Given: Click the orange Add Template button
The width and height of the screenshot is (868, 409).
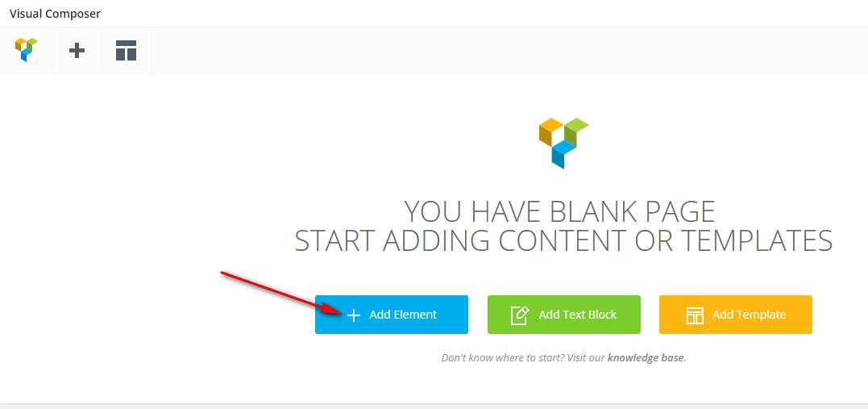Looking at the screenshot, I should [x=736, y=315].
